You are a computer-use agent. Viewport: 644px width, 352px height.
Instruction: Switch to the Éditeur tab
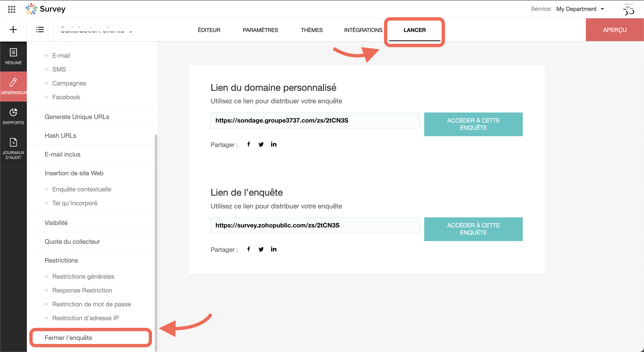click(209, 30)
